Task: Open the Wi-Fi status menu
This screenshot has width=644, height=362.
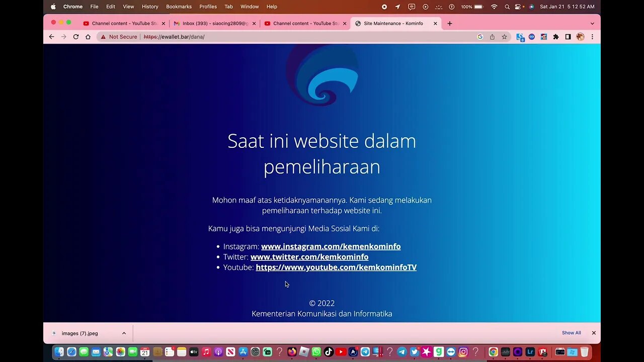Action: 494,7
